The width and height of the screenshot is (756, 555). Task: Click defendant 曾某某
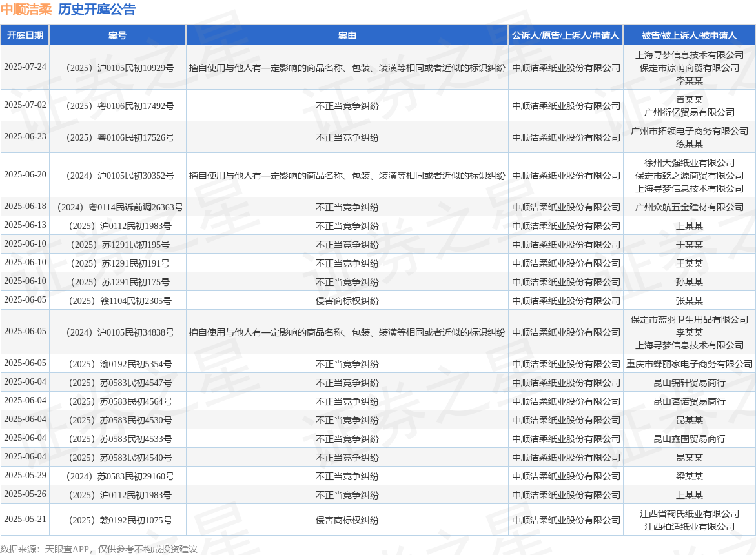click(x=689, y=99)
